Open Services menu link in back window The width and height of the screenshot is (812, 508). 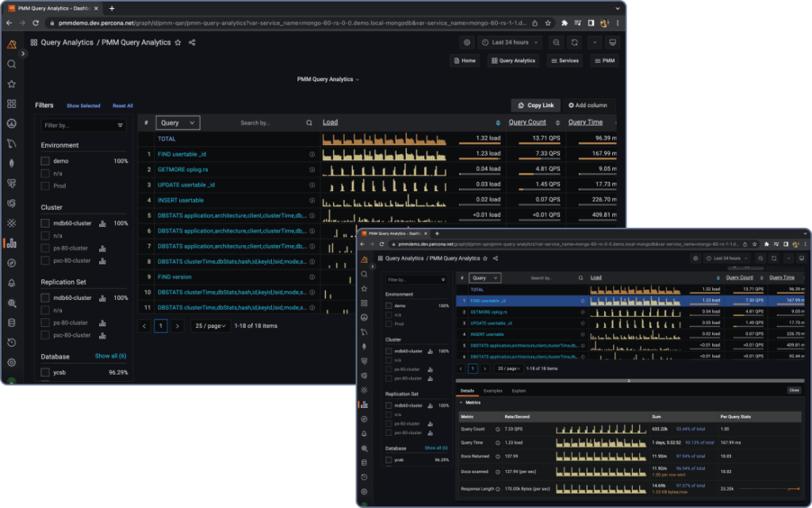565,60
